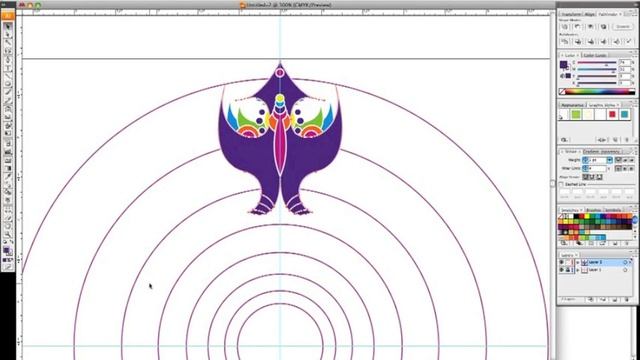
Task: Click the Merge pathfinder icon
Action: pos(591,41)
